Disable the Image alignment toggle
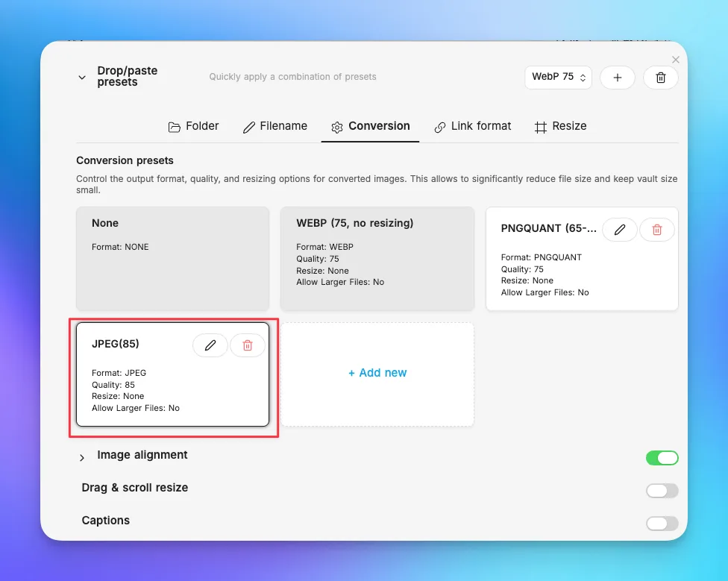The width and height of the screenshot is (728, 581). pos(662,458)
